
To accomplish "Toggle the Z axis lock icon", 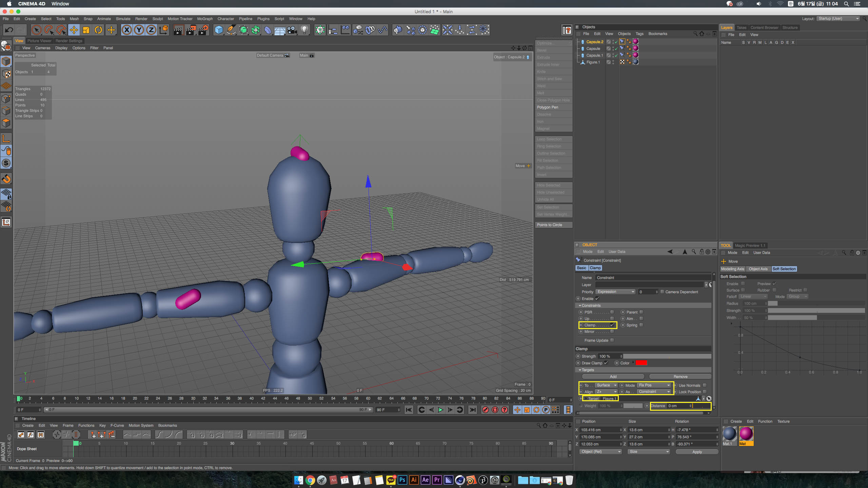I will pos(151,30).
